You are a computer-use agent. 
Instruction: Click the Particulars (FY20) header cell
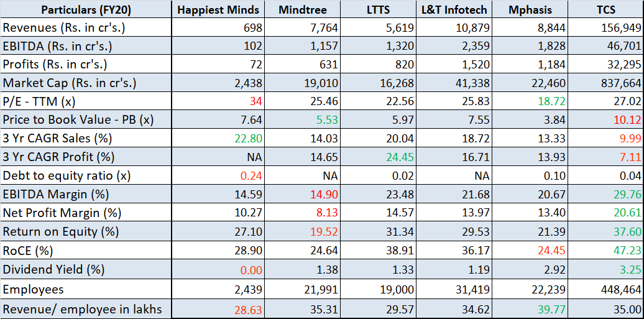point(86,9)
